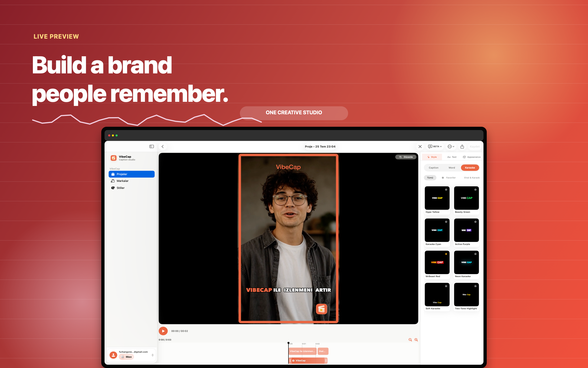This screenshot has height=368, width=588.
Task: Unfavorite the MrBeast Red style
Action: pyautogui.click(x=446, y=254)
